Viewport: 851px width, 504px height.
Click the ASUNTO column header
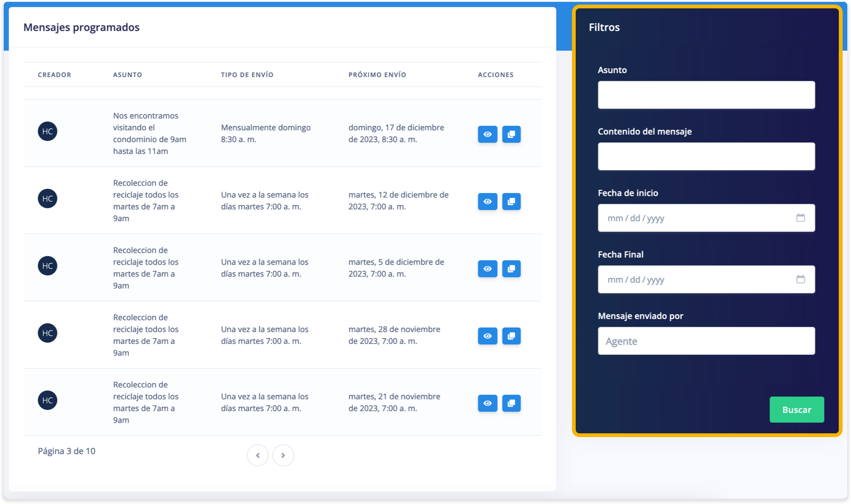tap(127, 75)
